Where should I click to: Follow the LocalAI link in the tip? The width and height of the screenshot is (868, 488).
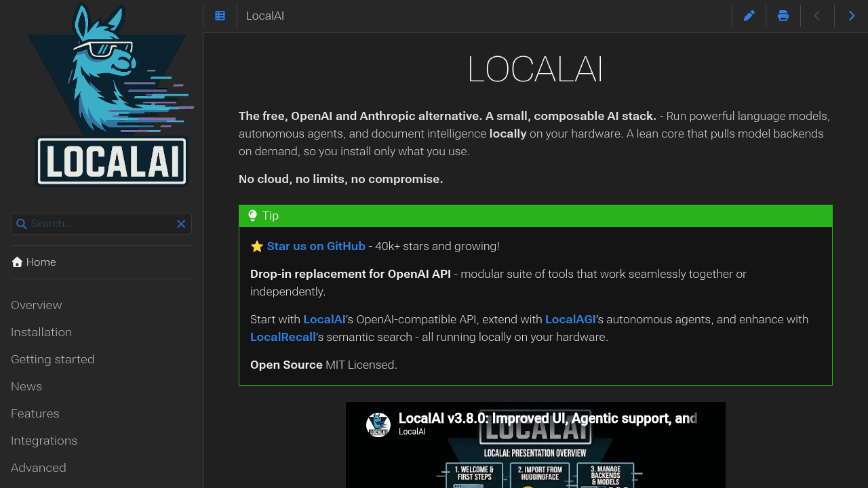(x=324, y=319)
